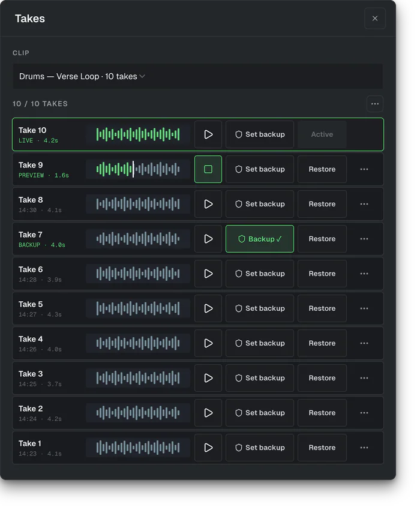420x516 pixels.
Task: Stop the Take 9 preview
Action: pyautogui.click(x=208, y=169)
